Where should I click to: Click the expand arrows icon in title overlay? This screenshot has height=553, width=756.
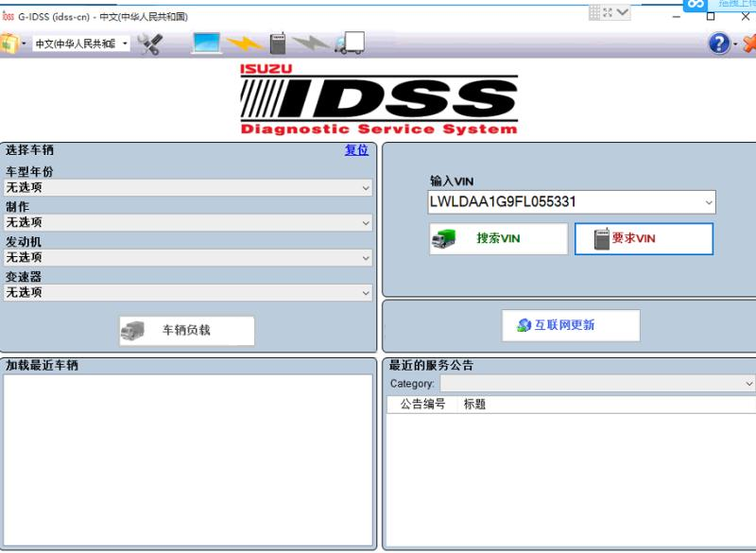click(x=608, y=12)
